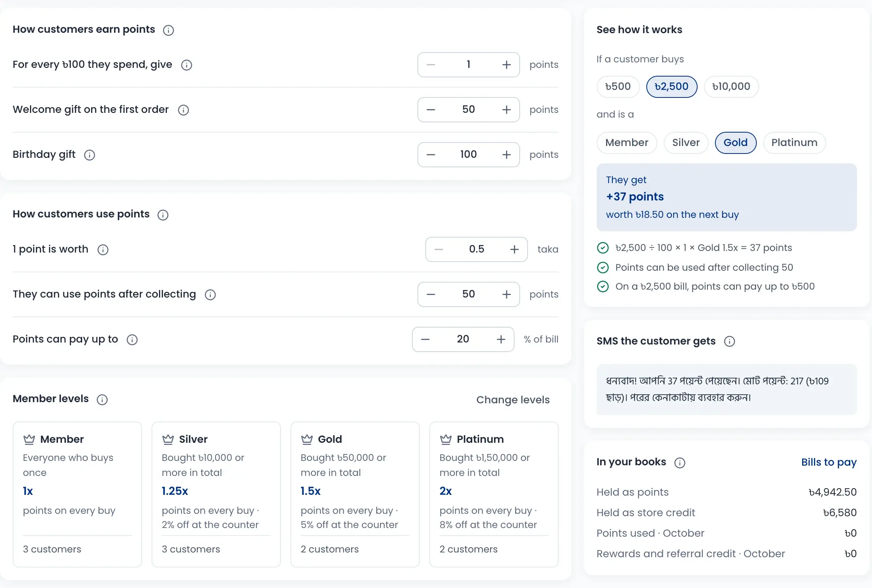Image resolution: width=872 pixels, height=588 pixels.
Task: Click the +37 points result text
Action: click(635, 197)
